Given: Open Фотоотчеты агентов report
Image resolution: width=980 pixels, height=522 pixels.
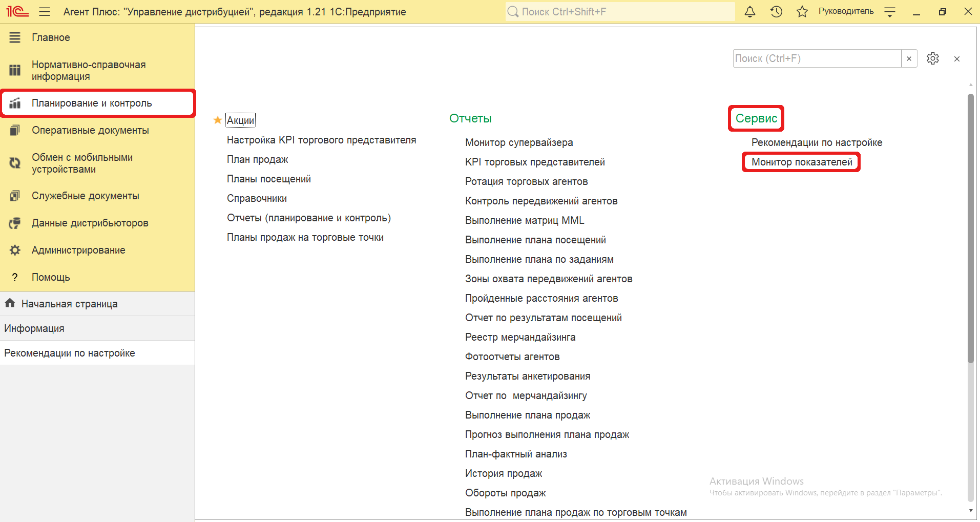Looking at the screenshot, I should pyautogui.click(x=512, y=357).
